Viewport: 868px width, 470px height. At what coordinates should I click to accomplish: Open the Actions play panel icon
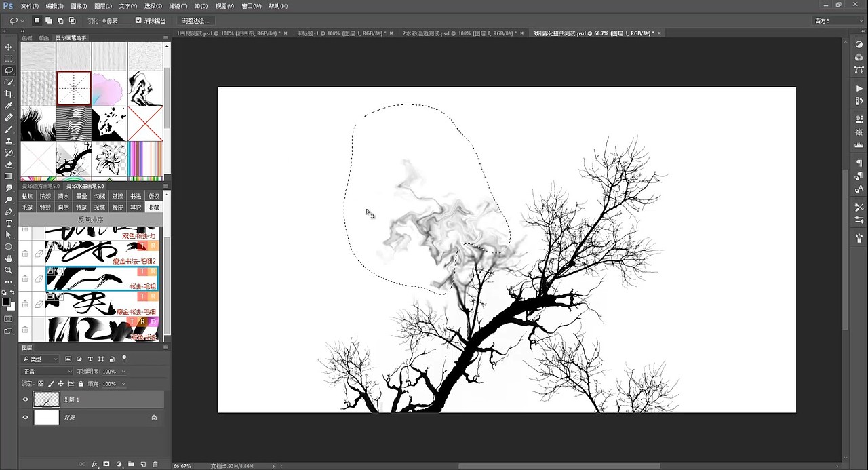[x=859, y=89]
